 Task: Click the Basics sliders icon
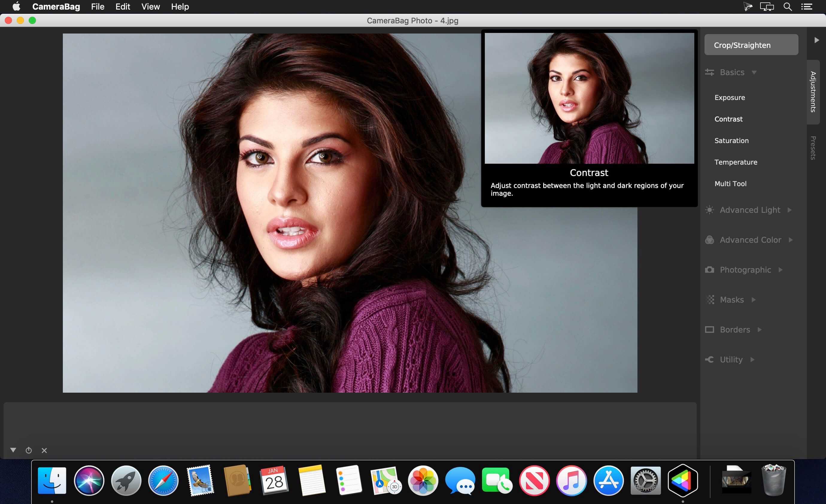pyautogui.click(x=709, y=72)
